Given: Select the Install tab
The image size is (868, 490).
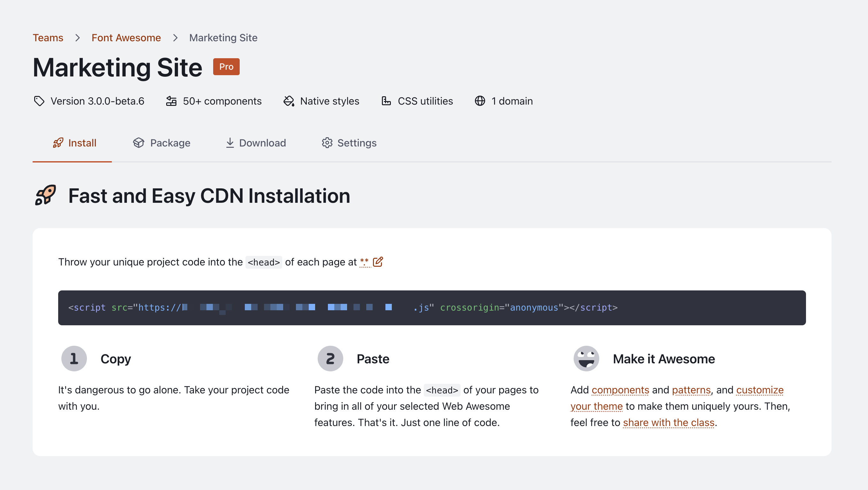Looking at the screenshot, I should point(72,143).
